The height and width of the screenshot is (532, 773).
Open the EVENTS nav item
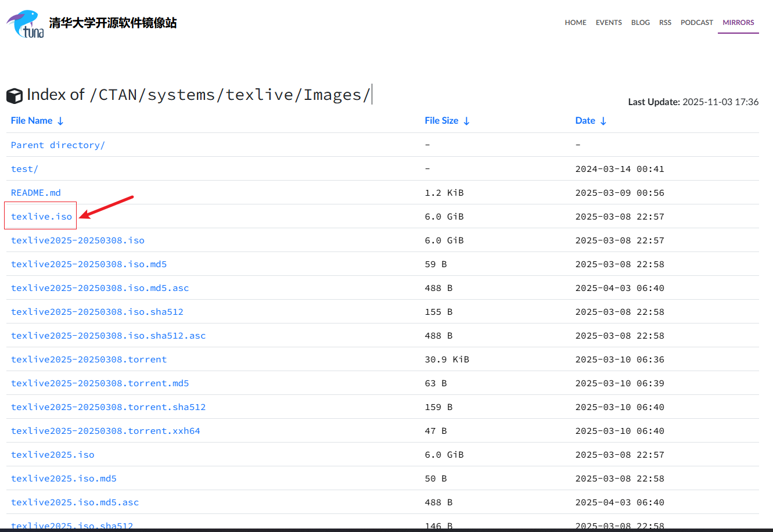609,23
